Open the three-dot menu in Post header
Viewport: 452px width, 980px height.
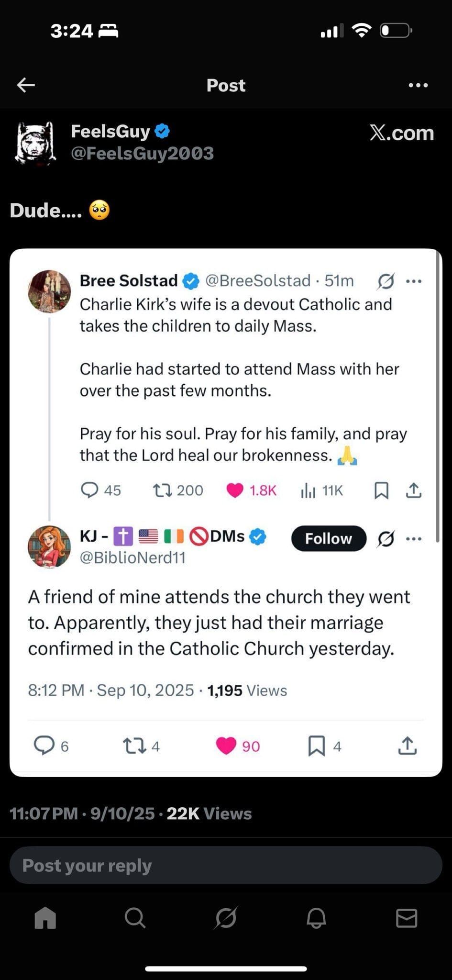pos(418,85)
